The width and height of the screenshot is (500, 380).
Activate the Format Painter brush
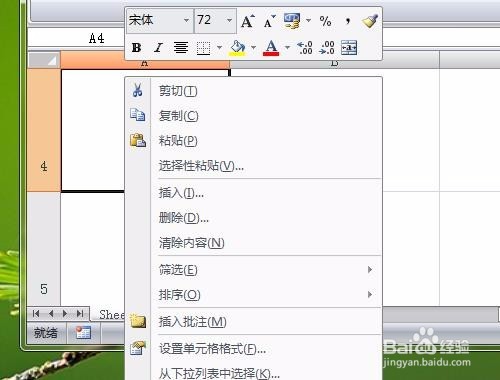click(370, 21)
